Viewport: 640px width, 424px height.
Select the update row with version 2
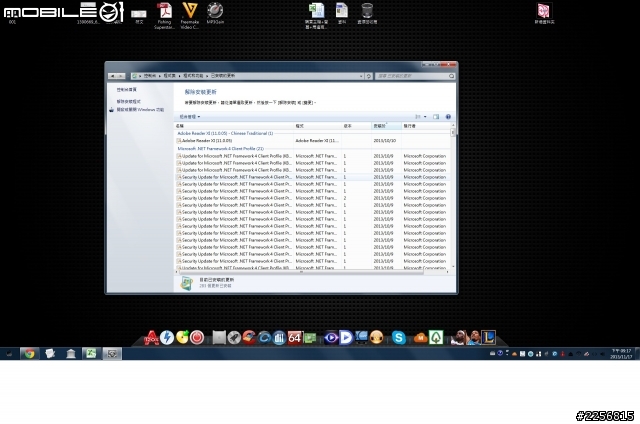click(313, 198)
